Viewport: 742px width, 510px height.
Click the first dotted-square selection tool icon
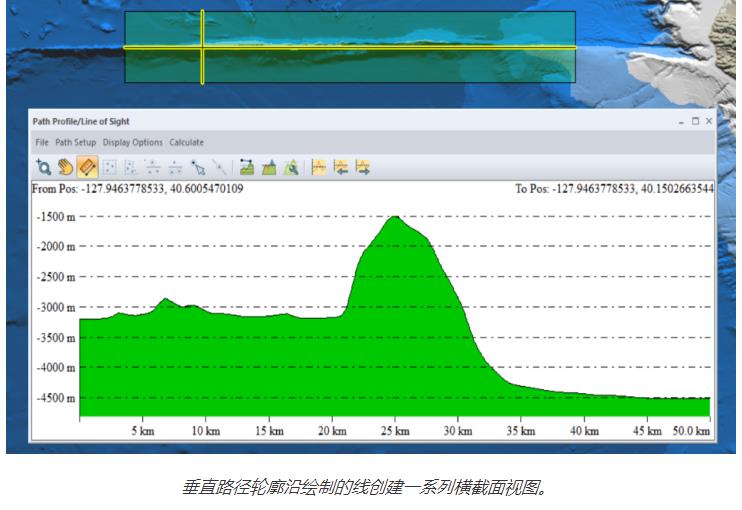coord(109,167)
